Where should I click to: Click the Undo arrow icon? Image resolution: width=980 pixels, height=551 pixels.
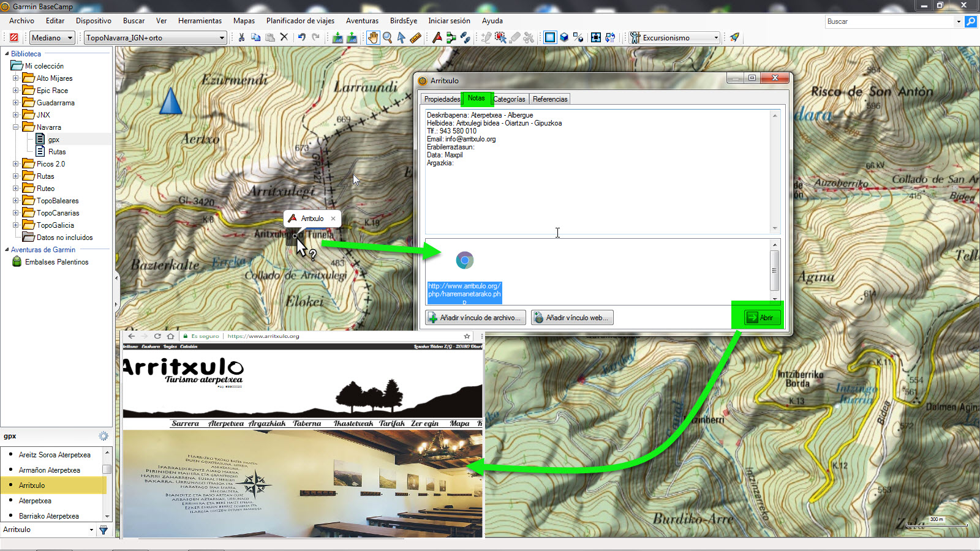(301, 37)
